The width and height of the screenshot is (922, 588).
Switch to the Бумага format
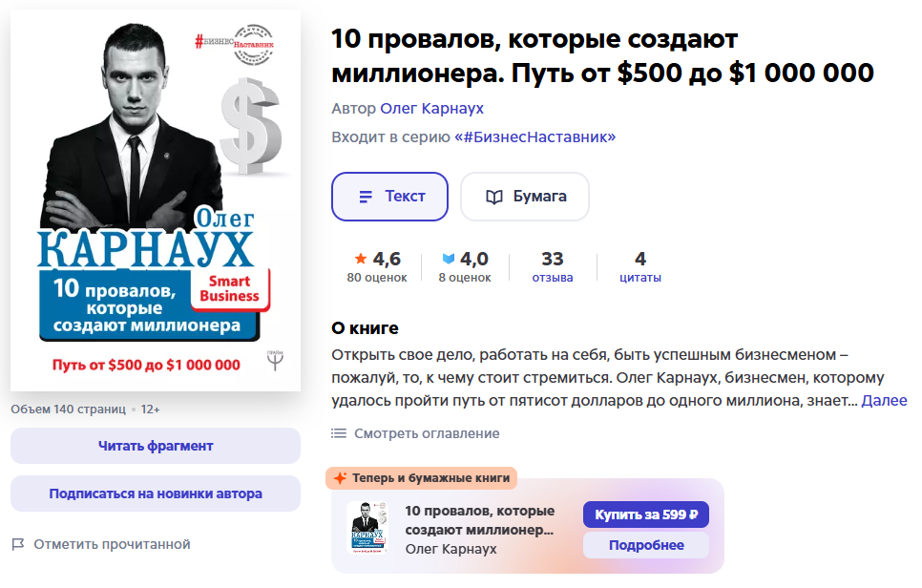[525, 197]
